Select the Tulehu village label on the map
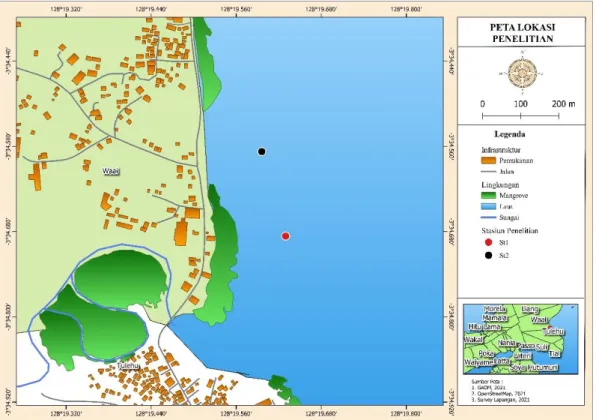The height and width of the screenshot is (420, 596). (x=128, y=366)
